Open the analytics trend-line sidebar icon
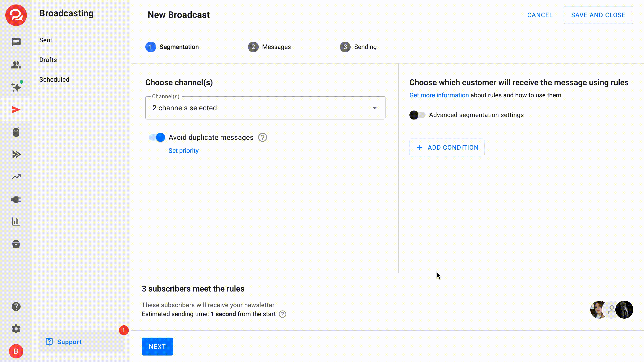Viewport: 644px width, 362px height. [x=16, y=177]
